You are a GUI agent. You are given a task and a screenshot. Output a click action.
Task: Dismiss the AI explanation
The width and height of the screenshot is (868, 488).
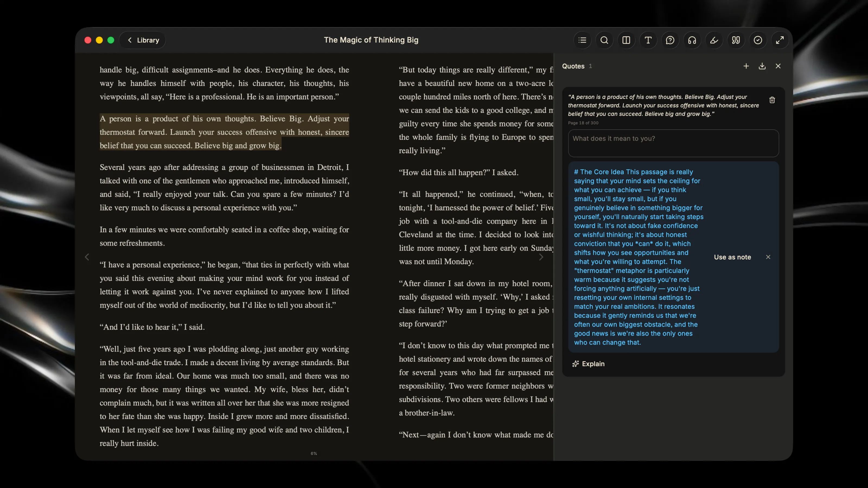pos(768,257)
